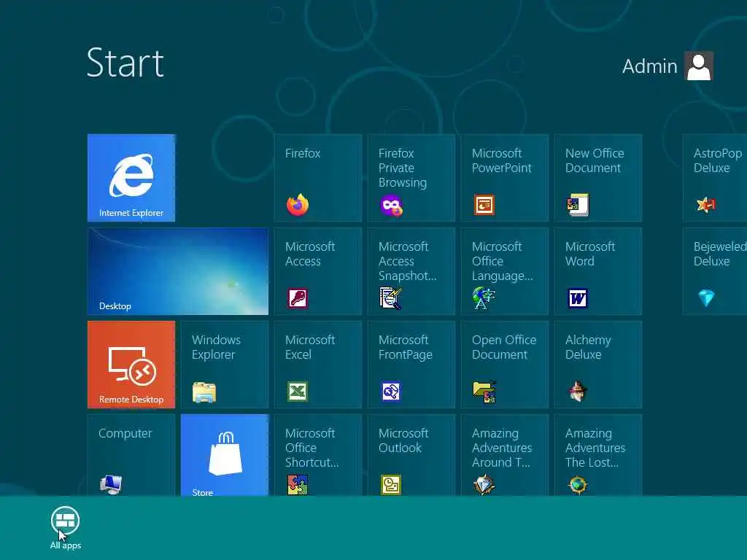
Task: Click the Microsoft FrontPage icon
Action: (391, 392)
